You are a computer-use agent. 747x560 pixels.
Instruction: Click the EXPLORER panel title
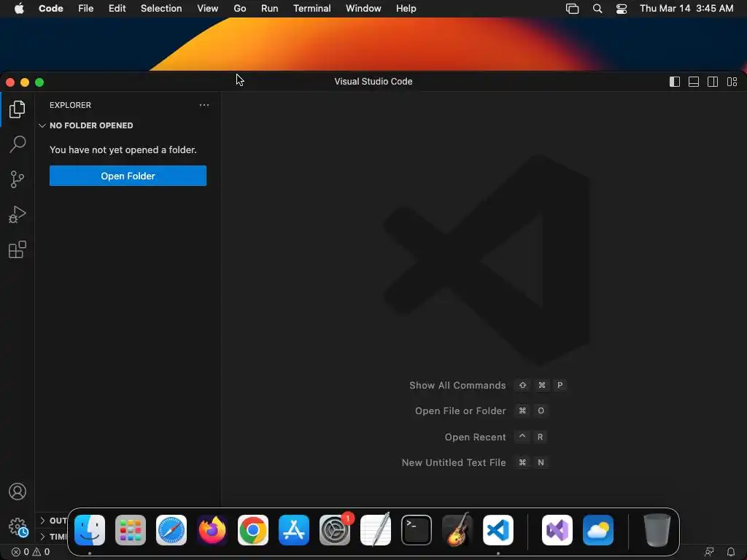click(70, 105)
